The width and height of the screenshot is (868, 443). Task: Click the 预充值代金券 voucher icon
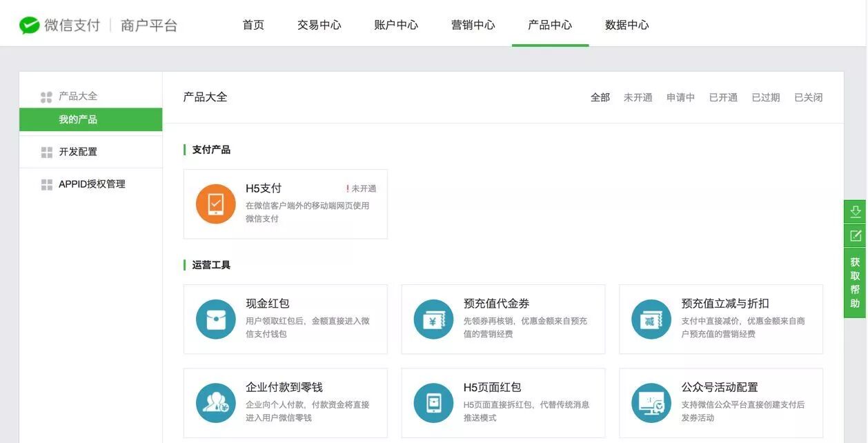pyautogui.click(x=433, y=319)
